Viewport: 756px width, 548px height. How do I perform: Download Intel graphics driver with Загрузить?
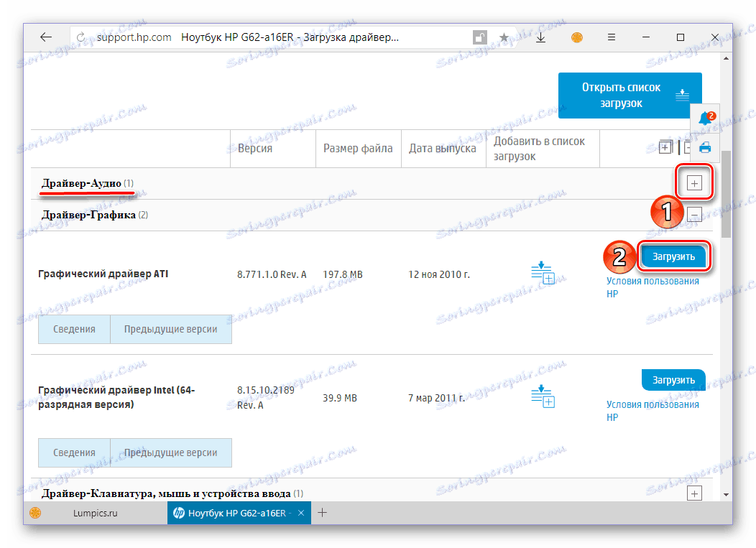click(673, 380)
